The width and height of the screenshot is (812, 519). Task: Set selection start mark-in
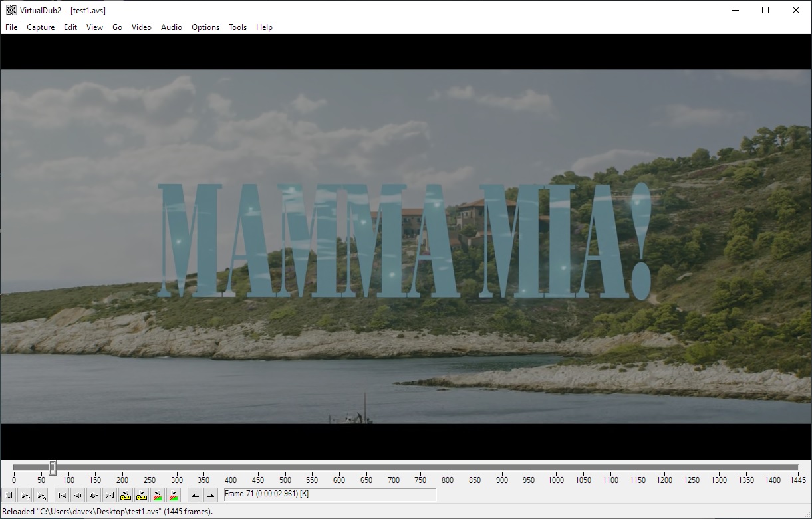coord(195,495)
